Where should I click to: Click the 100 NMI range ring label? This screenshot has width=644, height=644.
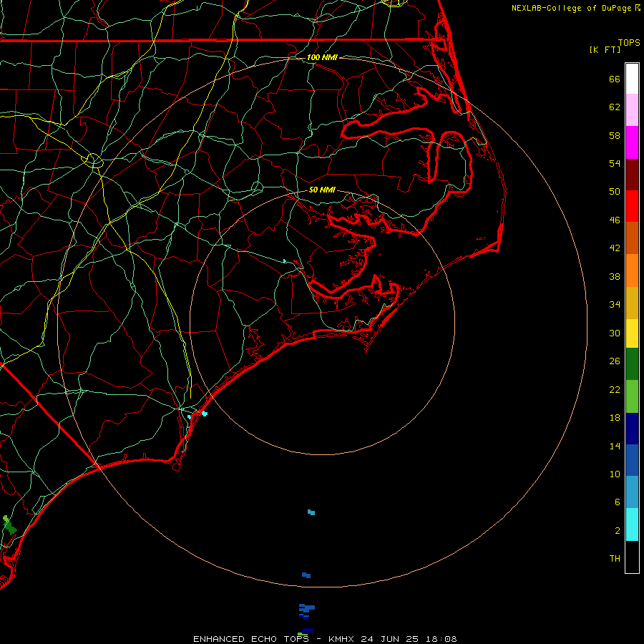pyautogui.click(x=322, y=57)
